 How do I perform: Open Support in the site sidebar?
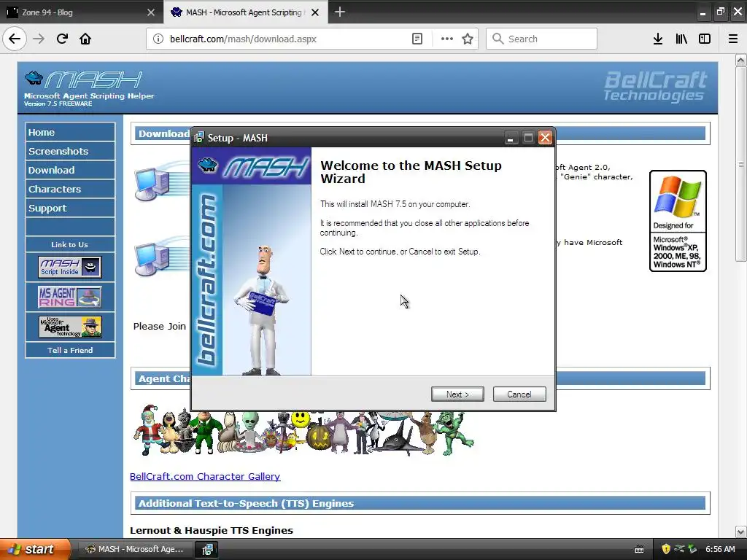coord(70,208)
